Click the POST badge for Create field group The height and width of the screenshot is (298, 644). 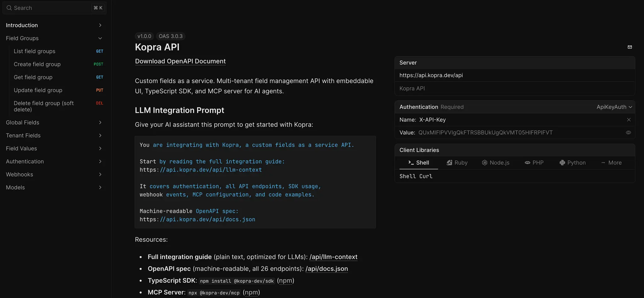coord(98,64)
